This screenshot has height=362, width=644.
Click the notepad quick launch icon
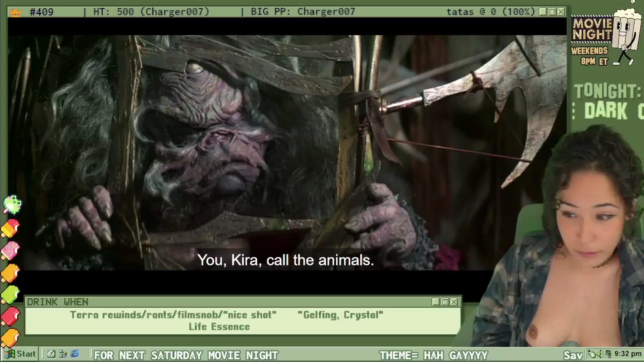pos(51,354)
